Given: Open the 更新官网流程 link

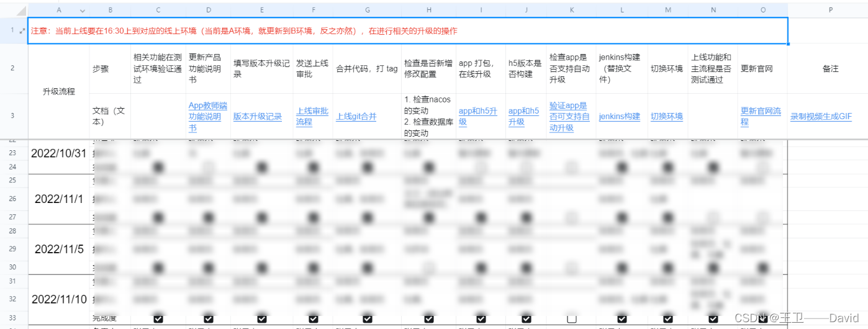Looking at the screenshot, I should pos(761,117).
